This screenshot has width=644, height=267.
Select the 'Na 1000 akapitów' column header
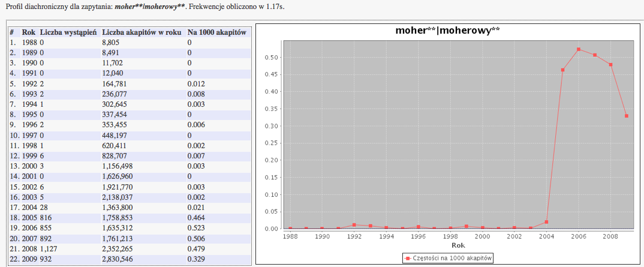point(216,32)
